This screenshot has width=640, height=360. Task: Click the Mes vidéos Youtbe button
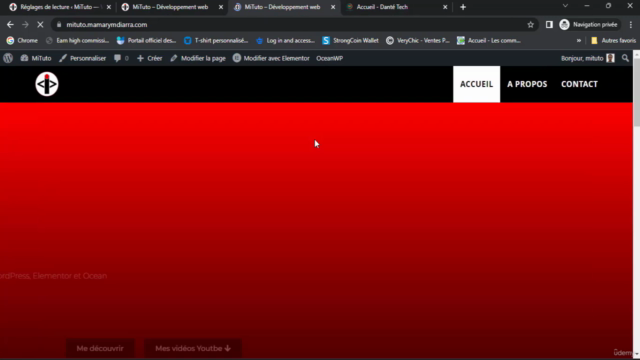coord(193,348)
